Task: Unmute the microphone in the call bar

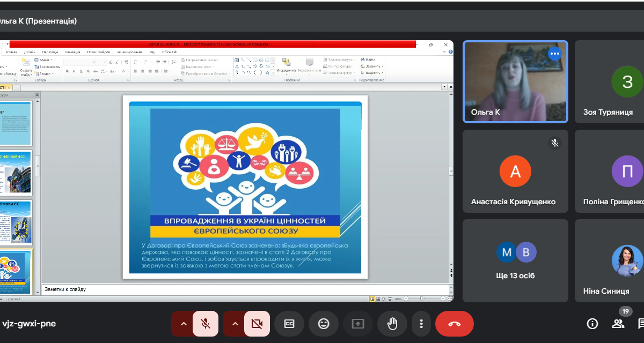Action: coord(205,324)
